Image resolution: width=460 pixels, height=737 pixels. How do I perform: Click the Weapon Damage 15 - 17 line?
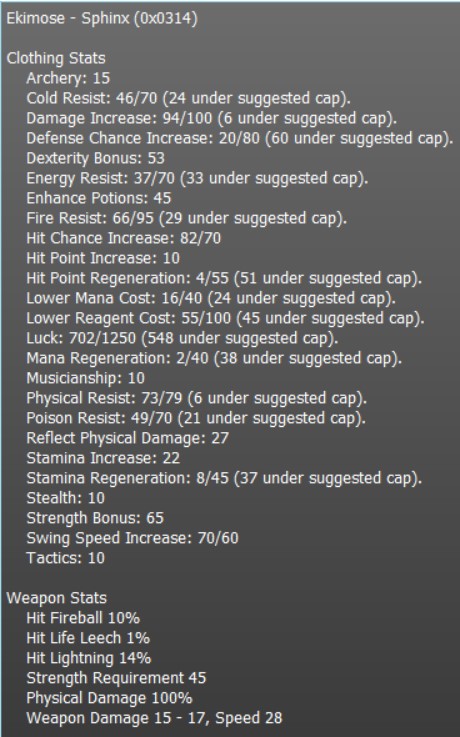[x=154, y=718]
